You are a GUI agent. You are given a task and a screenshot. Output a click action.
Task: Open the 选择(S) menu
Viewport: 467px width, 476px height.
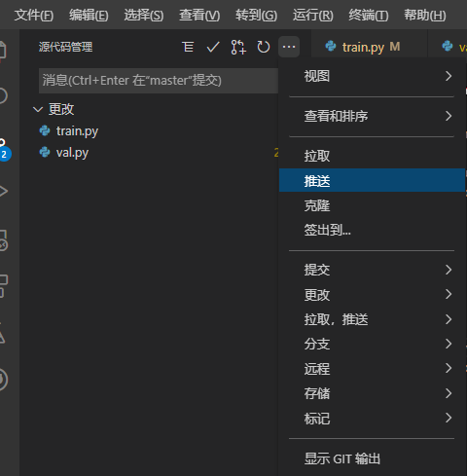tap(144, 15)
